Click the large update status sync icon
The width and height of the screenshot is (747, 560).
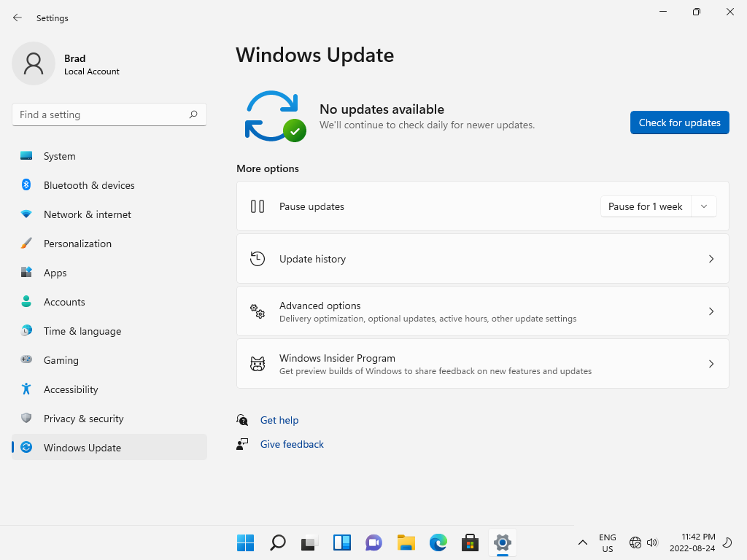[x=275, y=116]
